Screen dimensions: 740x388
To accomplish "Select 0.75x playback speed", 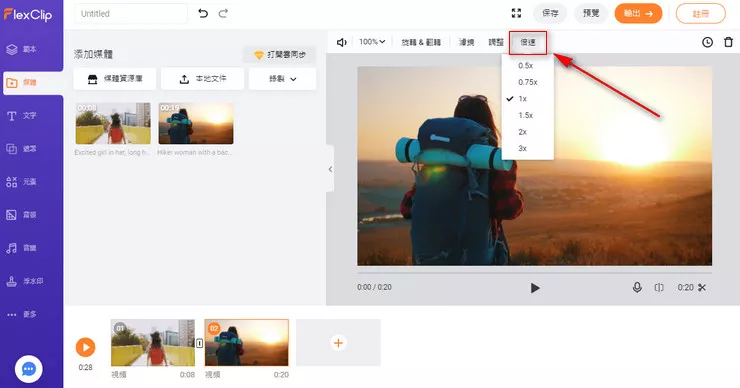I will [528, 82].
